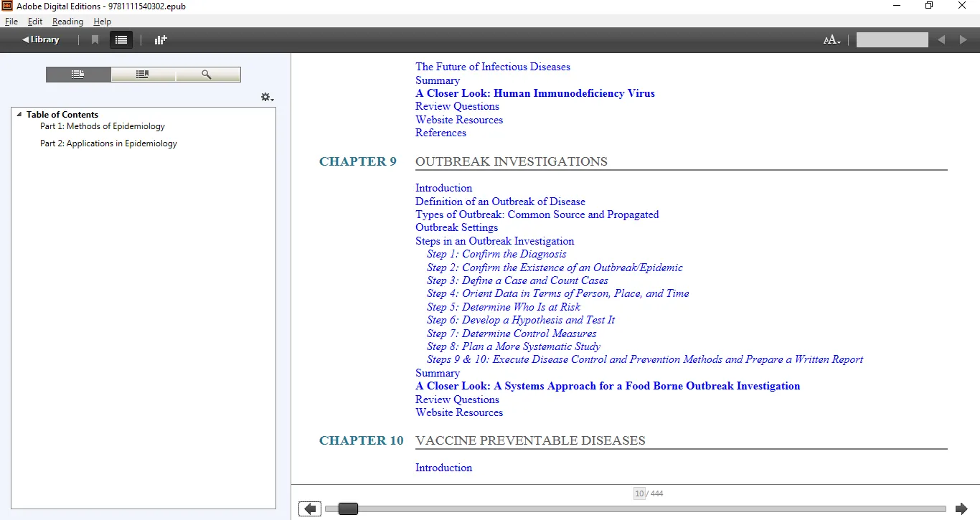Open the Help menu
The height and width of the screenshot is (520, 980).
102,22
